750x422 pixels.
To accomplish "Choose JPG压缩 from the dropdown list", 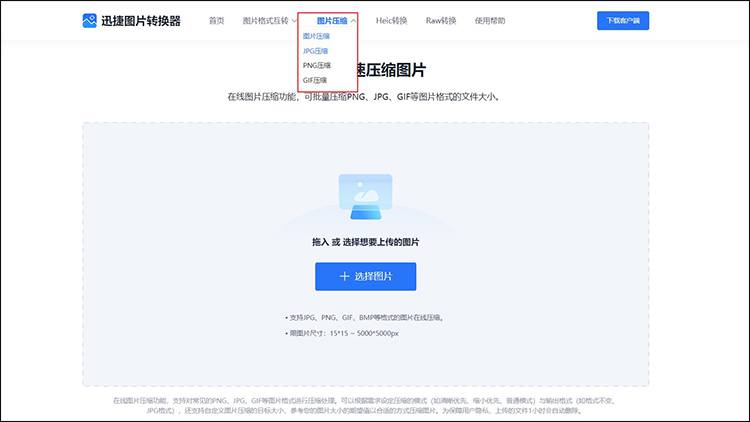I will click(x=315, y=50).
